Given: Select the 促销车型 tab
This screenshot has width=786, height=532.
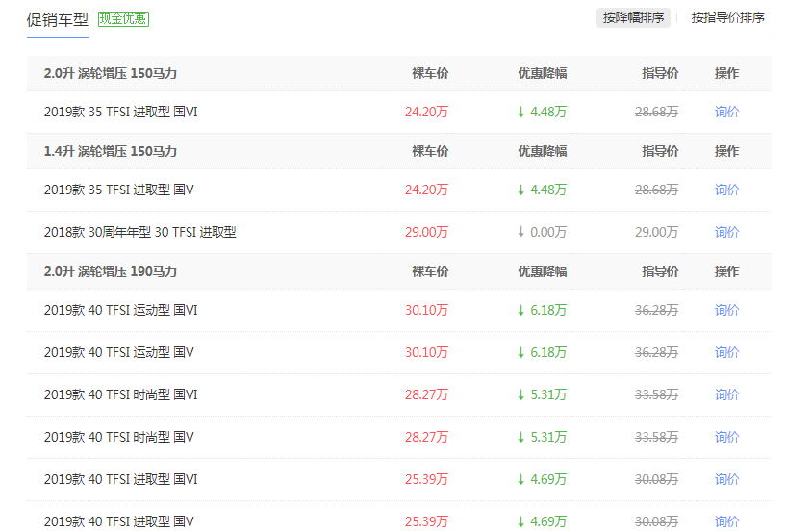Looking at the screenshot, I should 58,20.
